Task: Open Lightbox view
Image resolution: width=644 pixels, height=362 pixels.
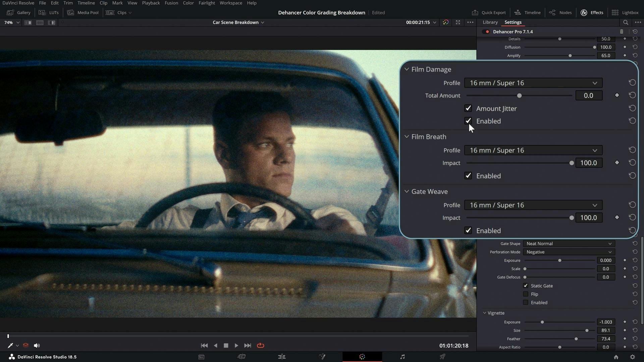Action: pos(625,12)
